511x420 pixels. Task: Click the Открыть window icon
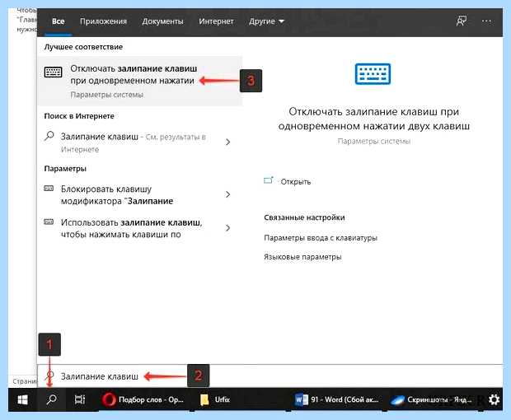269,180
